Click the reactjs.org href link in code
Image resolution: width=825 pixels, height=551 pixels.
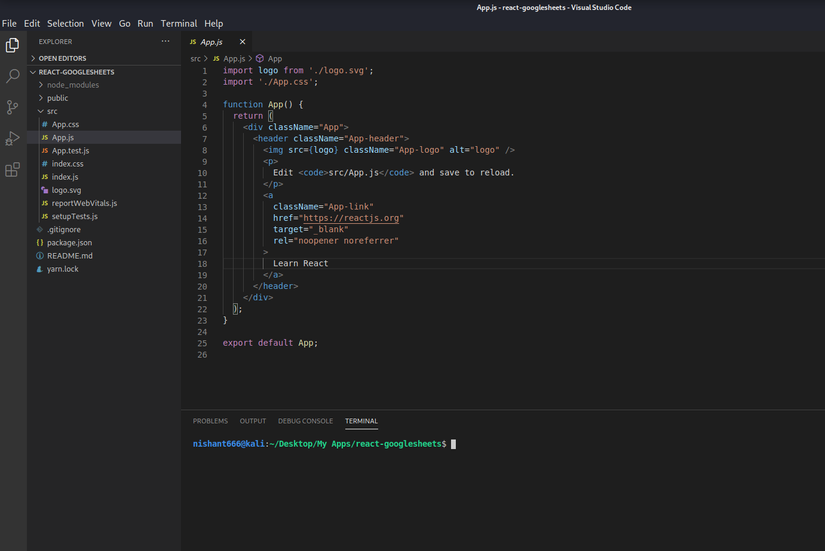[x=351, y=218]
